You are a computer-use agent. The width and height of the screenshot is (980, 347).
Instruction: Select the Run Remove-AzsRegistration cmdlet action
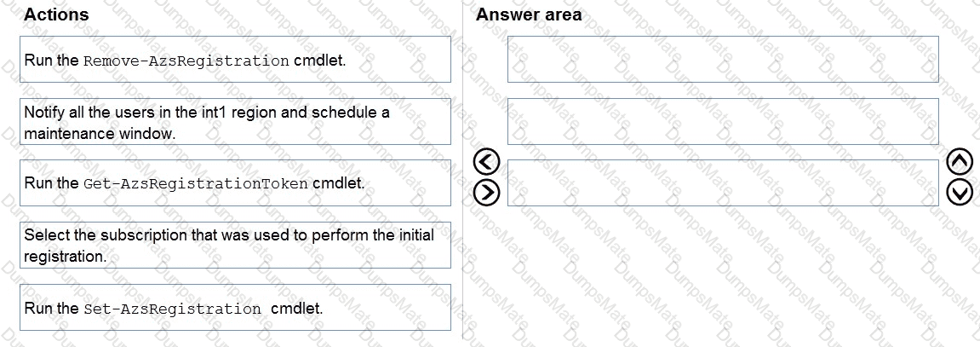tap(235, 60)
